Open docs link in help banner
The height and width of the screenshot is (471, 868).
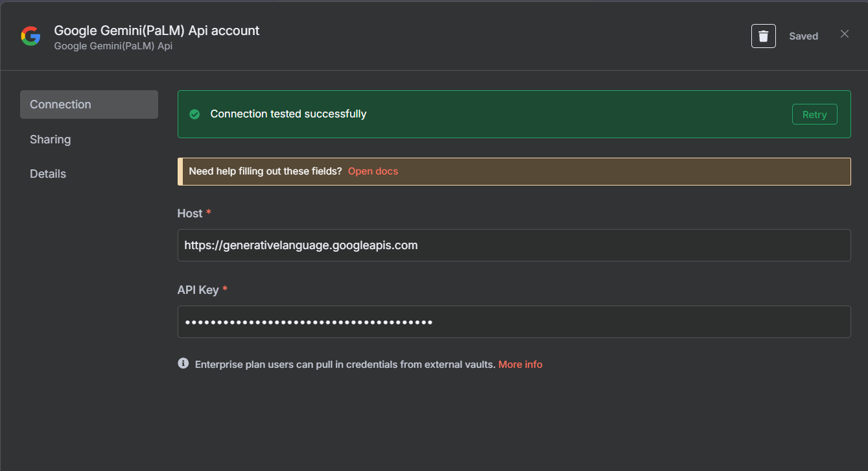tap(373, 171)
